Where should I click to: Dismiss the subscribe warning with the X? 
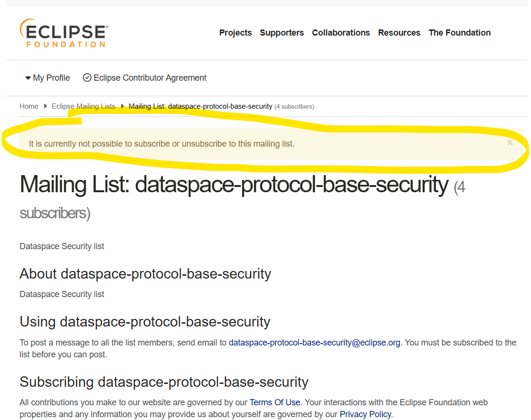point(510,143)
